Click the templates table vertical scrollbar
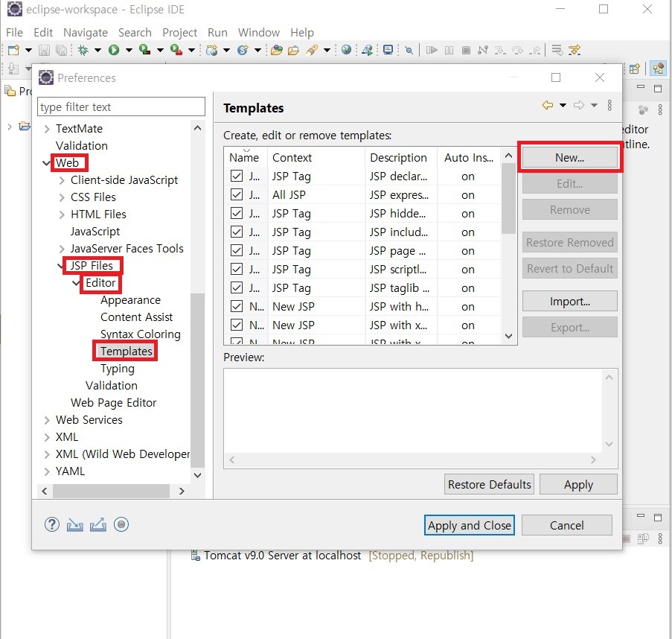 click(509, 199)
